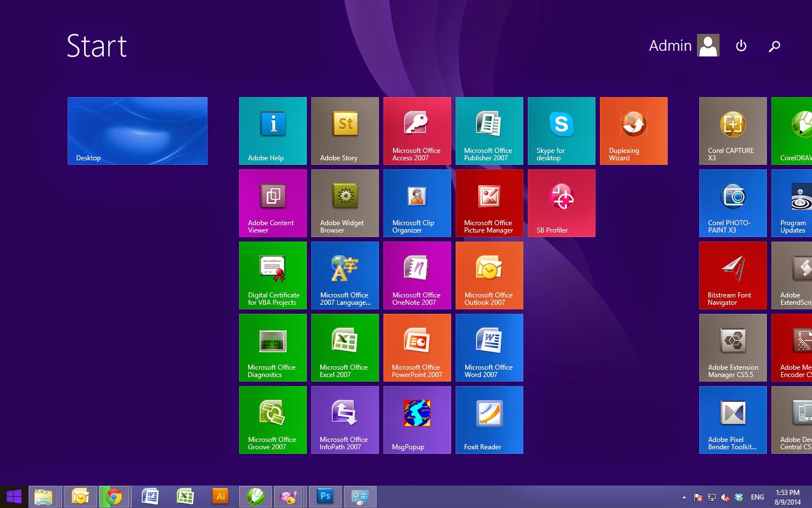
Task: Launch the Bitstream Font Navigator tile
Action: (x=733, y=275)
